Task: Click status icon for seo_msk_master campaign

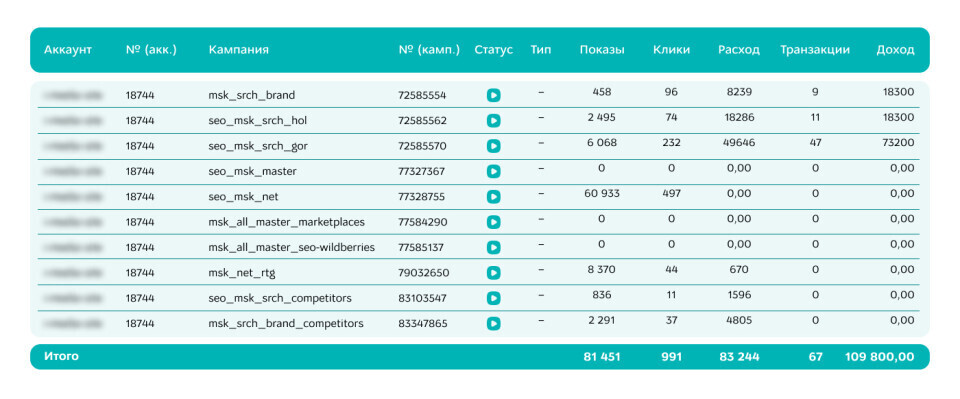Action: click(493, 171)
